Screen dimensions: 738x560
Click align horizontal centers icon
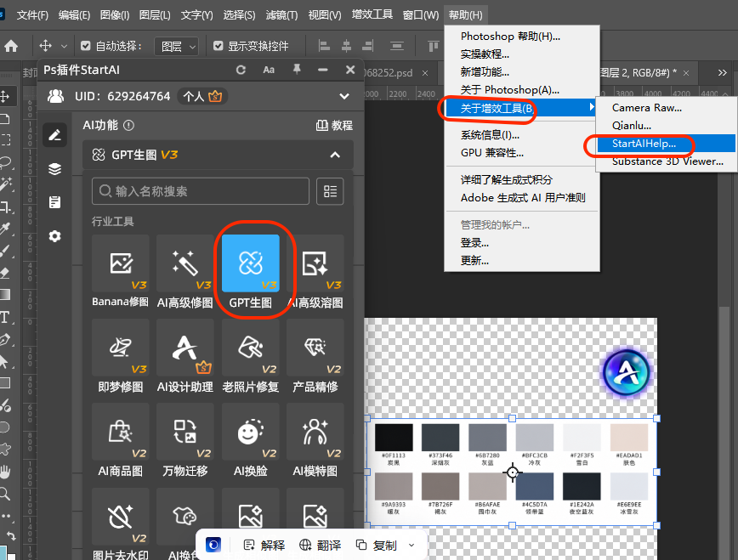pyautogui.click(x=346, y=46)
